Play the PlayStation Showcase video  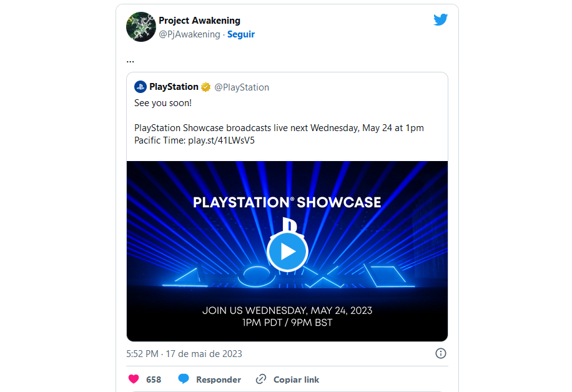point(287,251)
